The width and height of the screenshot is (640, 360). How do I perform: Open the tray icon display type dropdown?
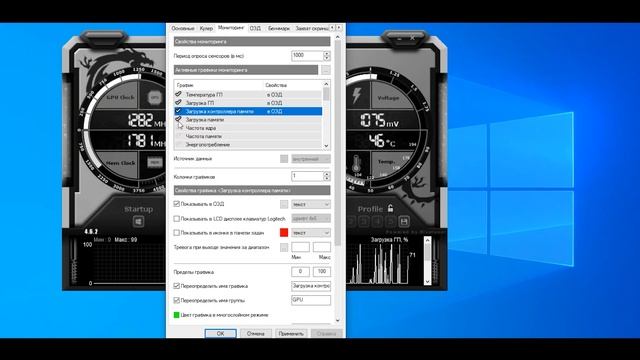pyautogui.click(x=311, y=233)
